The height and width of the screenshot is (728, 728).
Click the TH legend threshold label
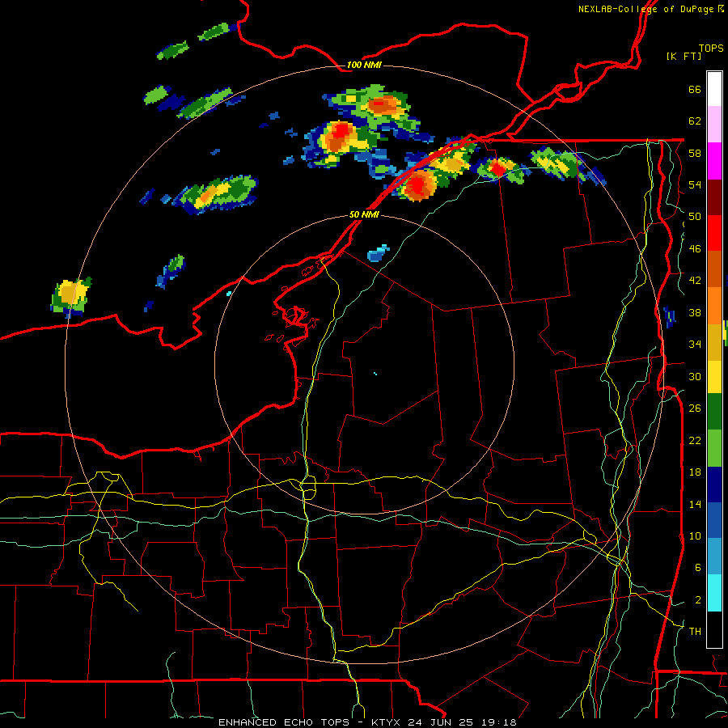pos(695,632)
